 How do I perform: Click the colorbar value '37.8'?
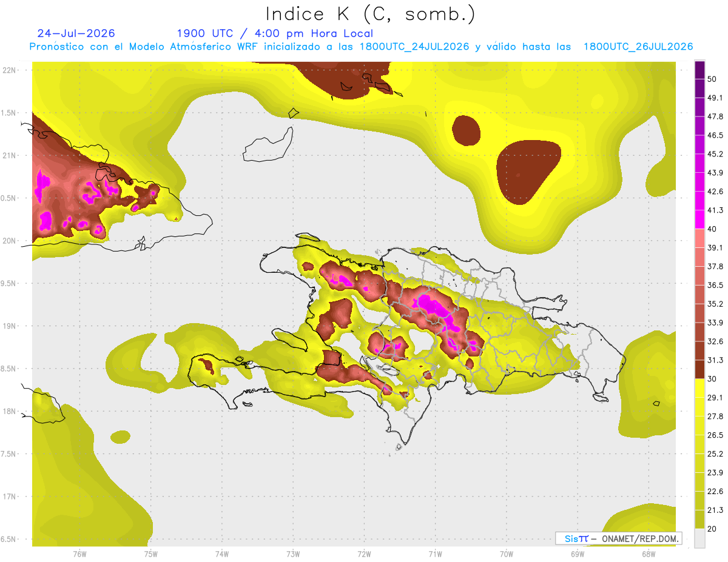click(715, 266)
